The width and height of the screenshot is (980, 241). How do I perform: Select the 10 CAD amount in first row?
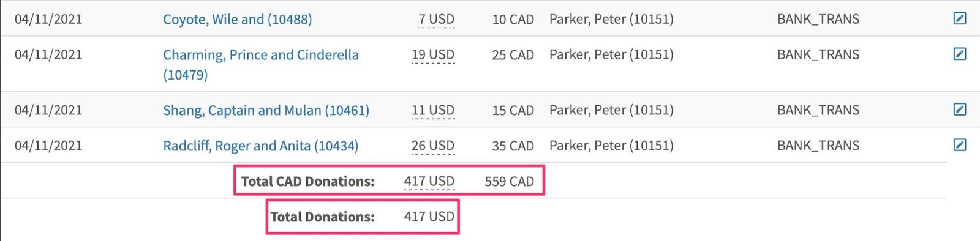pyautogui.click(x=513, y=19)
